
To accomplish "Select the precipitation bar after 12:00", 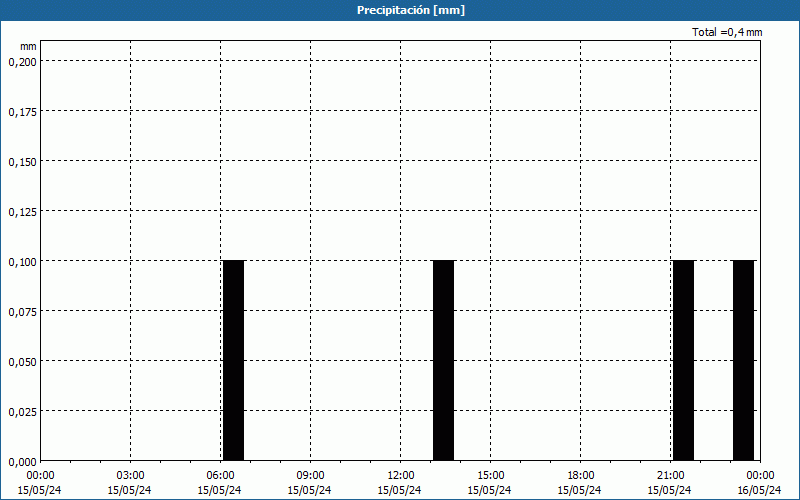I will pos(443,360).
